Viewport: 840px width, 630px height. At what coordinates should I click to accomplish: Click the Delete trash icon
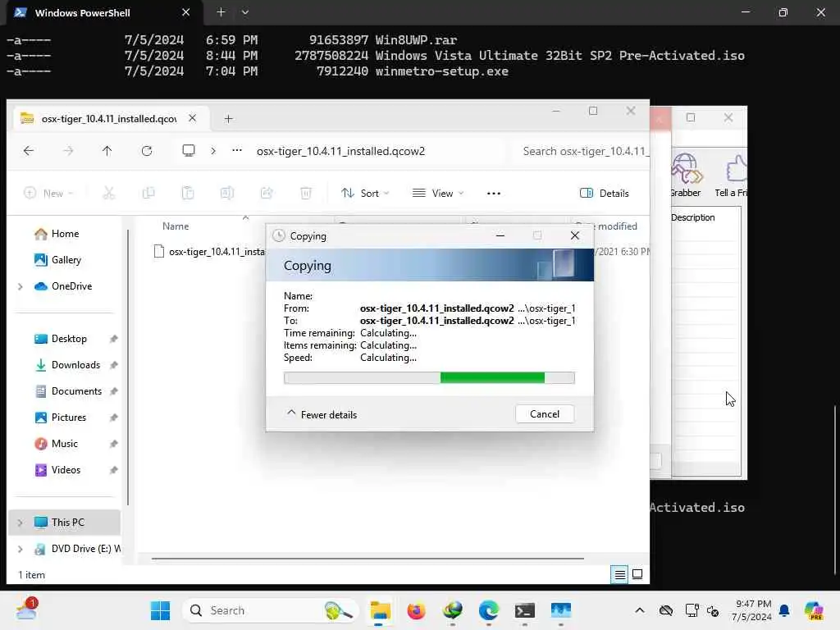[306, 193]
